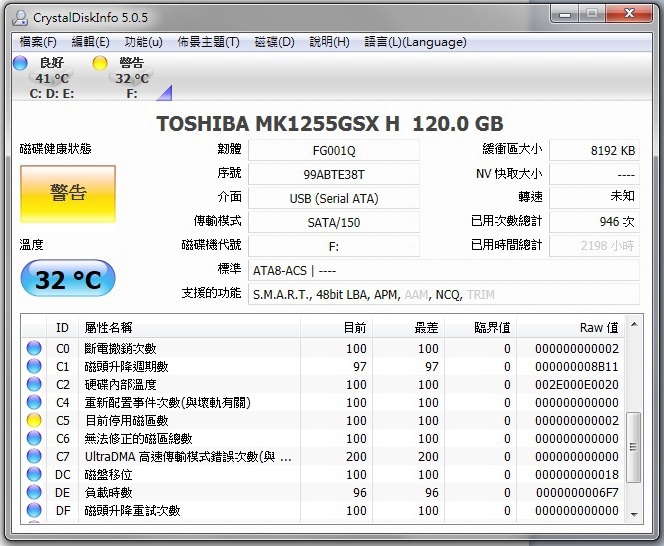Click the yellow 警告 health status button
The width and height of the screenshot is (664, 546).
(x=68, y=194)
